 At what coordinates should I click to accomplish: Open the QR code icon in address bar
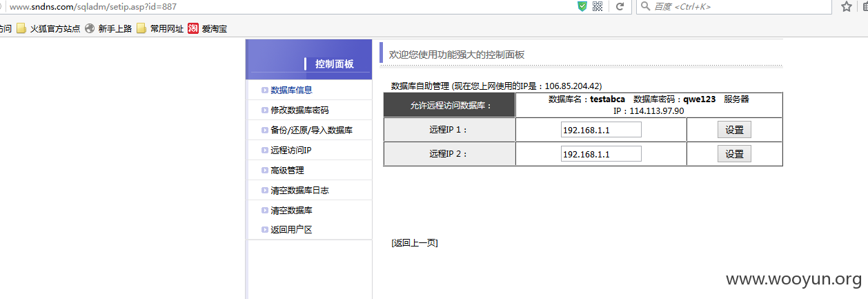tap(598, 6)
